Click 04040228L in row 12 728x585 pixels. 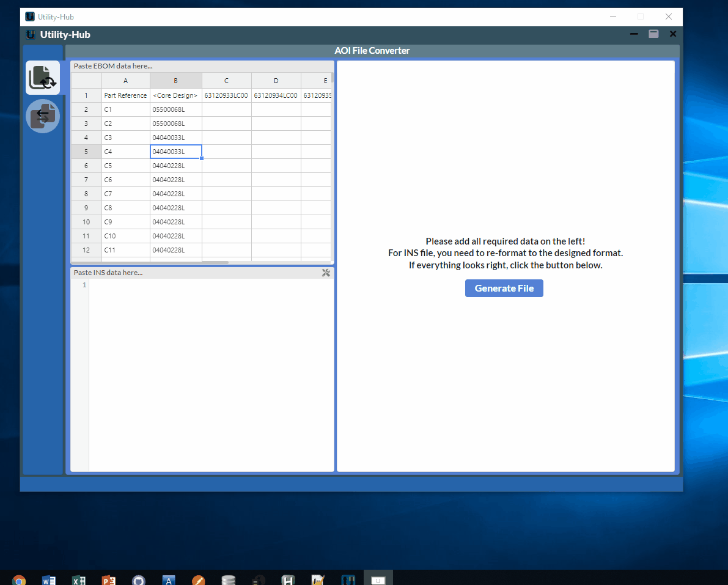pyautogui.click(x=176, y=250)
